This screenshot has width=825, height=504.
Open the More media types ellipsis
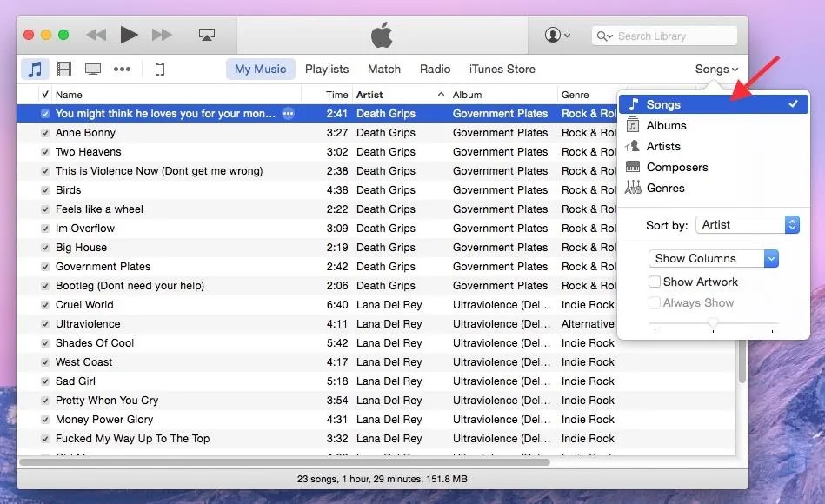click(x=122, y=69)
